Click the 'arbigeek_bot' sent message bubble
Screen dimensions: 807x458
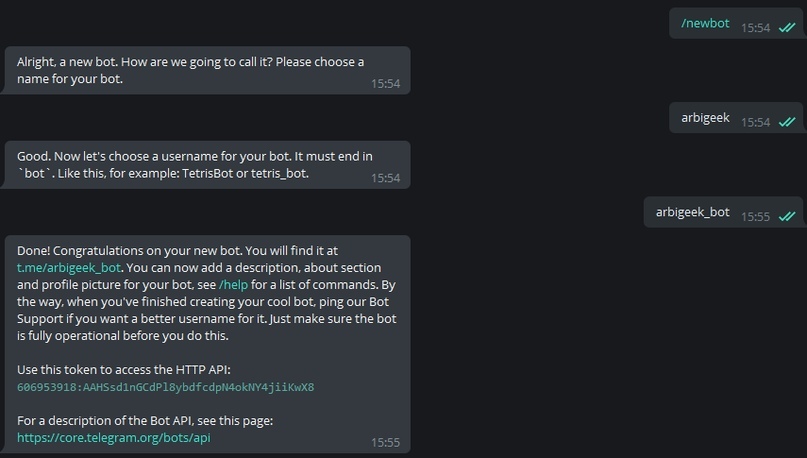click(x=723, y=212)
